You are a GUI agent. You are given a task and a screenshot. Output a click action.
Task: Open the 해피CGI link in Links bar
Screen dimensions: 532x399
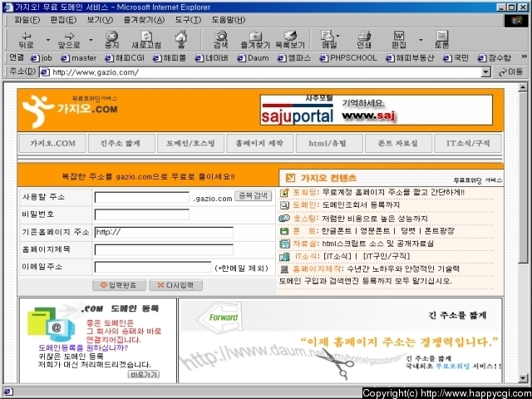point(125,58)
